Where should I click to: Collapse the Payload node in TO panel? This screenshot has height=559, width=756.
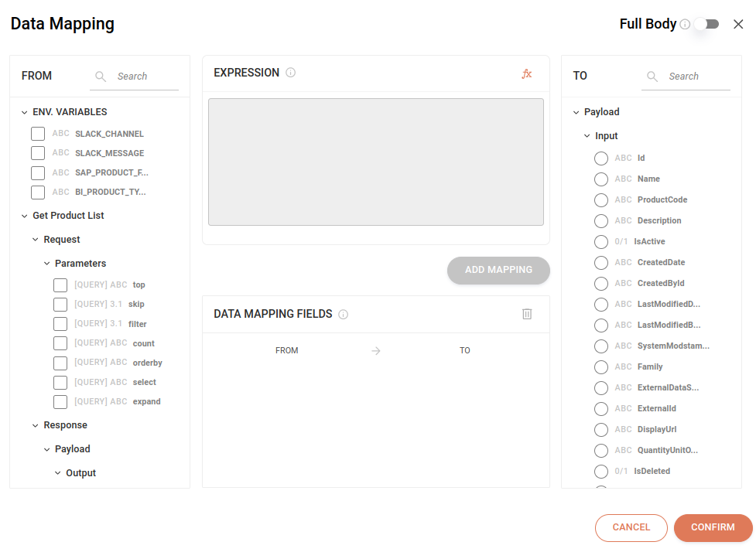tap(576, 111)
